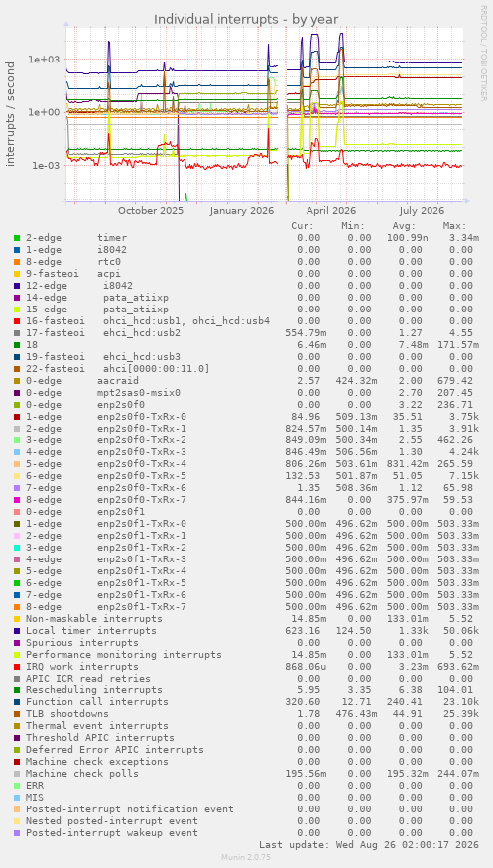Screen dimensions: 493x868
Task: Click the graph title Individual interrupts - by year
Action: [x=246, y=20]
